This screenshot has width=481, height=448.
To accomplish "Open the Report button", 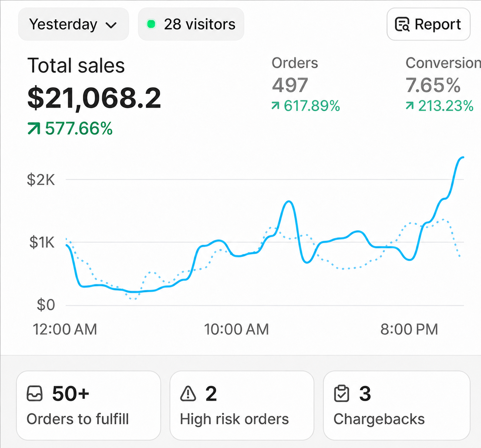I will point(428,24).
